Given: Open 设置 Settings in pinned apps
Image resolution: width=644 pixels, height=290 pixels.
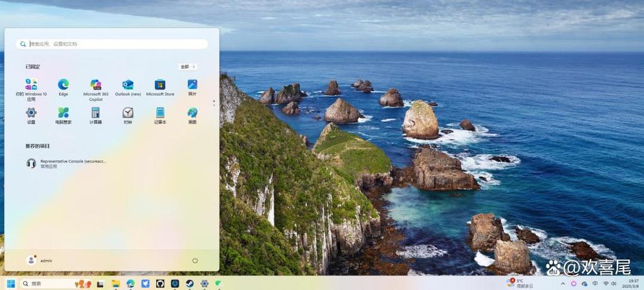Looking at the screenshot, I should tap(31, 116).
